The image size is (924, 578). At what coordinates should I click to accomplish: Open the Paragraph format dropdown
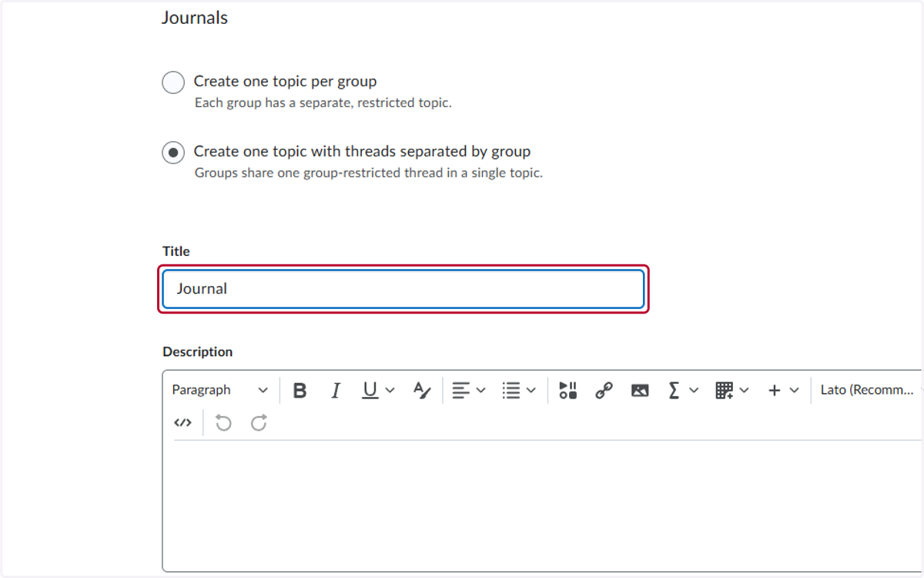click(x=220, y=390)
